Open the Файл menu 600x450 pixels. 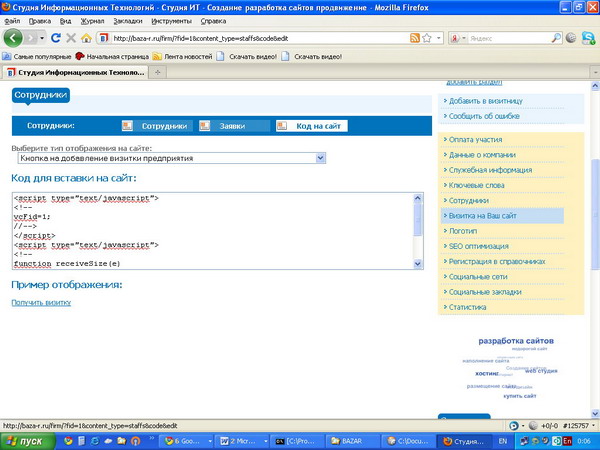pyautogui.click(x=12, y=21)
